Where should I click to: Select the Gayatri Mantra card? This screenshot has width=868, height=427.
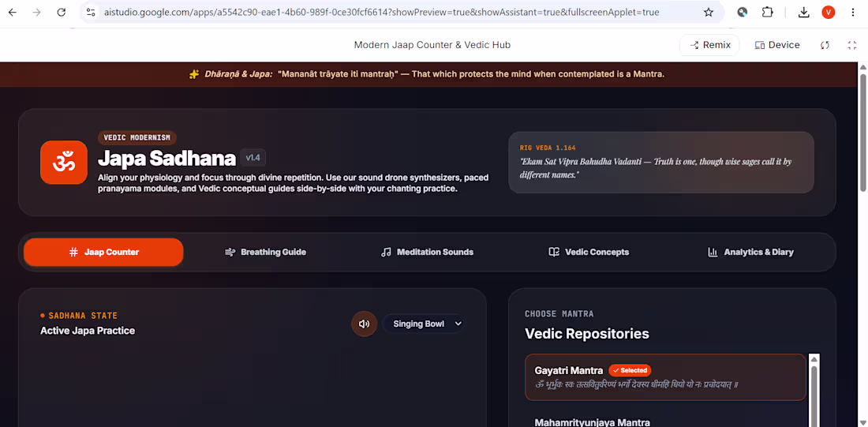pos(665,377)
